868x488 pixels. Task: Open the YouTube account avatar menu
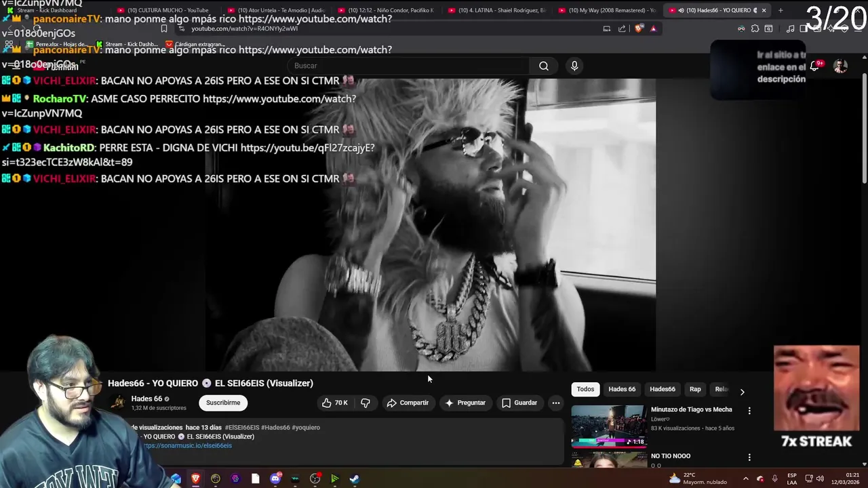pyautogui.click(x=840, y=66)
